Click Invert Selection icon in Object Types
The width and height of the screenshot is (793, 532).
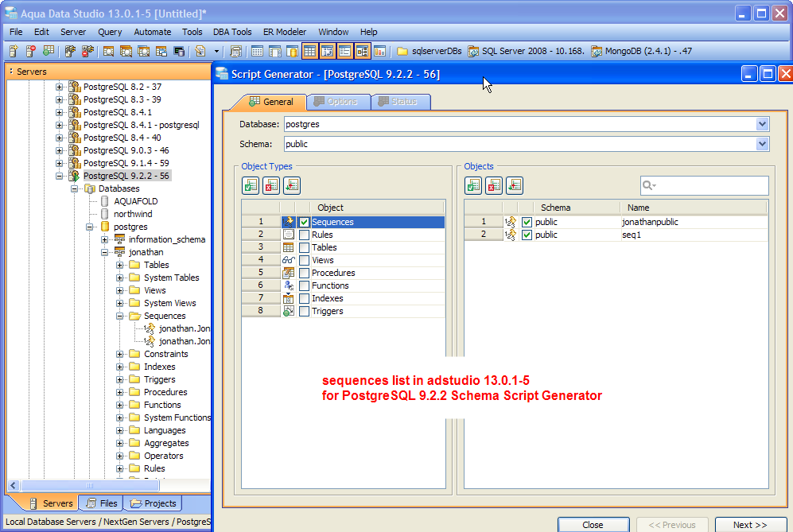pyautogui.click(x=292, y=185)
